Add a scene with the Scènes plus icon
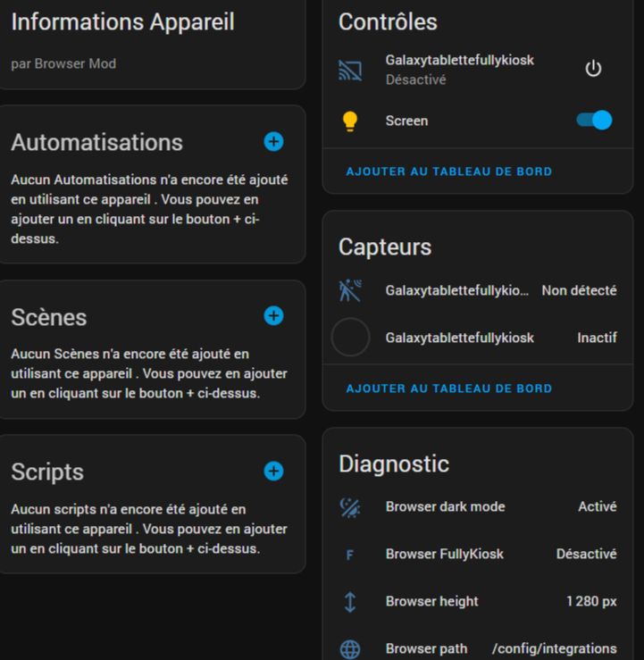The image size is (644, 660). point(273,315)
